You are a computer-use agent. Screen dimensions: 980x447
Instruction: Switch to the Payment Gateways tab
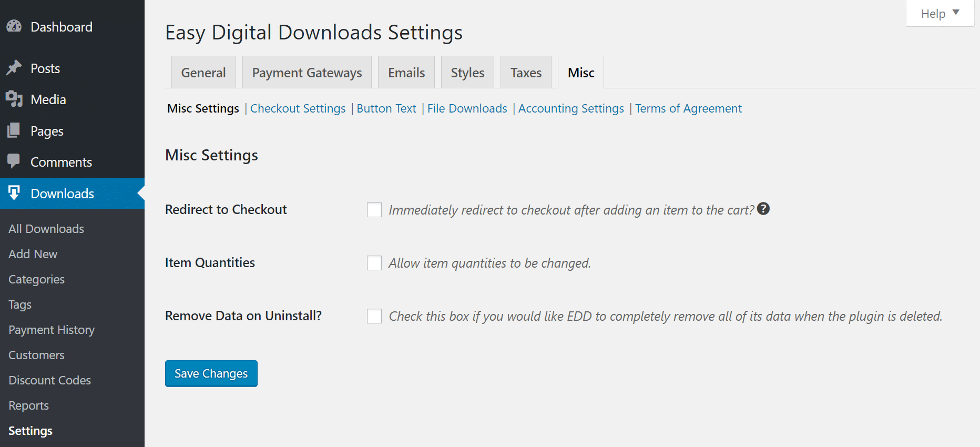(x=307, y=72)
